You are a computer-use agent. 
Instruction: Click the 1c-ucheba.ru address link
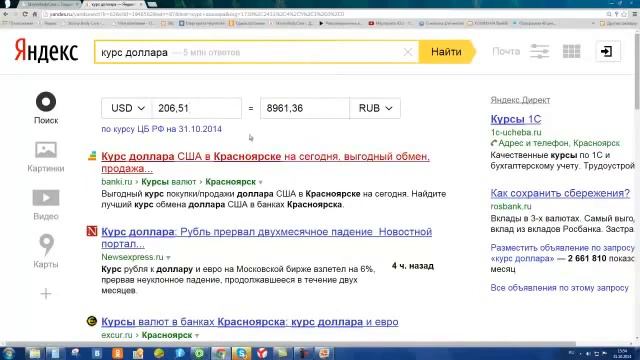[x=516, y=132]
